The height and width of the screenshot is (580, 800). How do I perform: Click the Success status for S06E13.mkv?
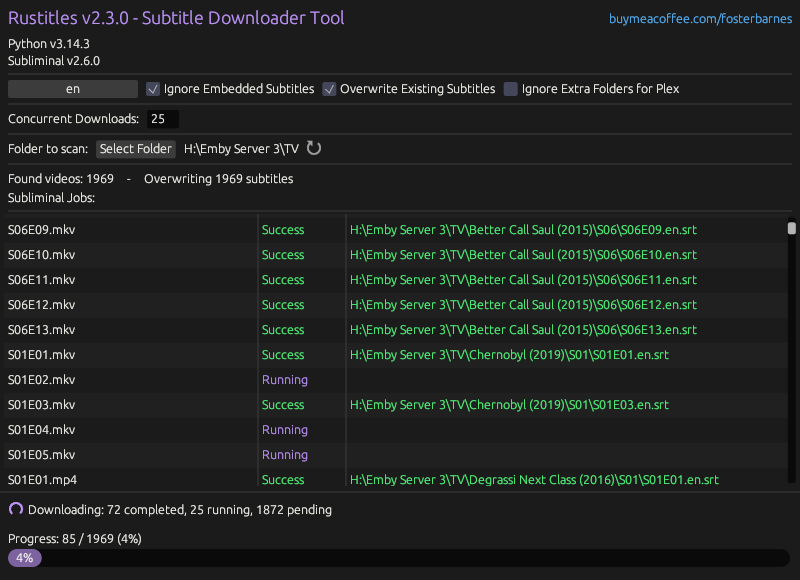(x=283, y=329)
